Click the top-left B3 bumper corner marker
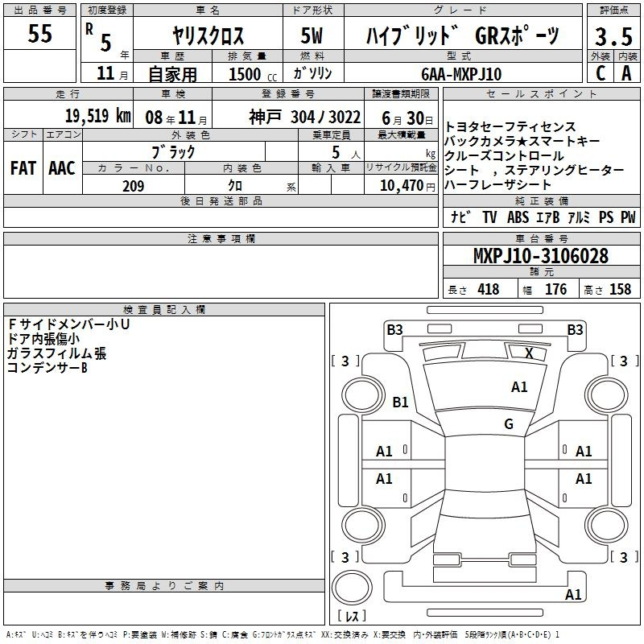Viewport: 644px width, 644px height. [x=394, y=329]
